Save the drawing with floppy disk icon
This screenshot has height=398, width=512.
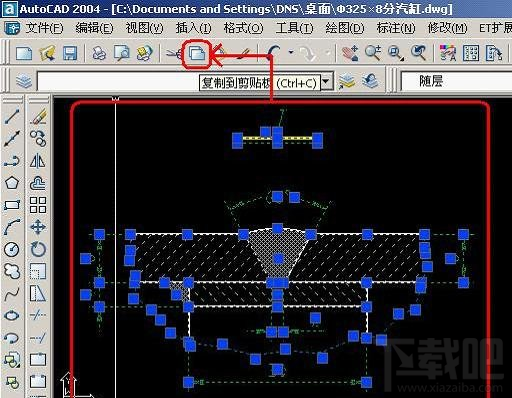70,53
